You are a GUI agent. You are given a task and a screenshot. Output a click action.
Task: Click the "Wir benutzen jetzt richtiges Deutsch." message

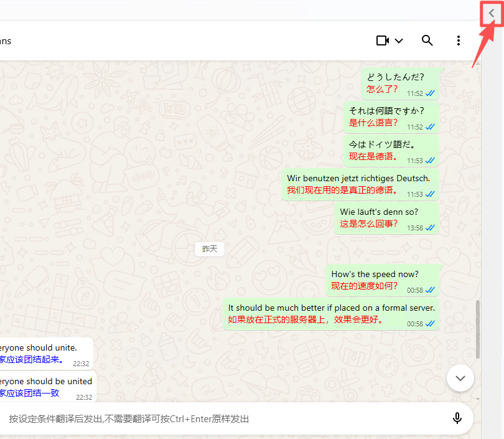click(x=358, y=178)
